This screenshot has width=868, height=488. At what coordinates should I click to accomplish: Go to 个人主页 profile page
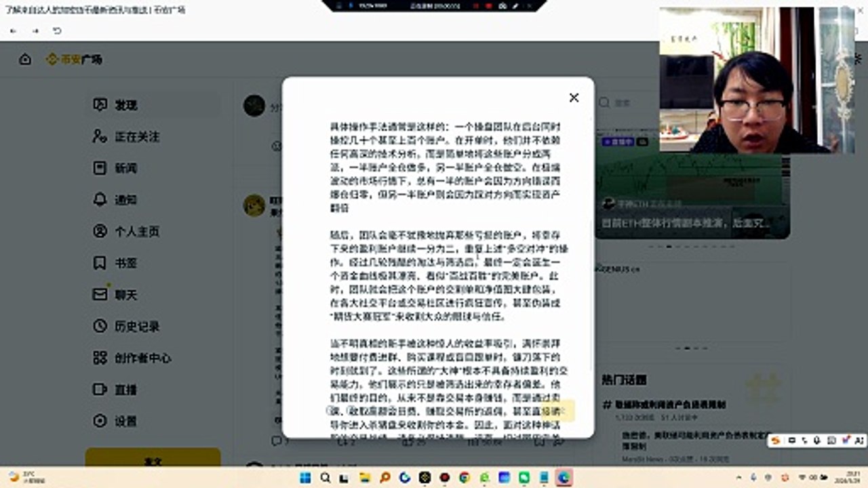[154, 231]
